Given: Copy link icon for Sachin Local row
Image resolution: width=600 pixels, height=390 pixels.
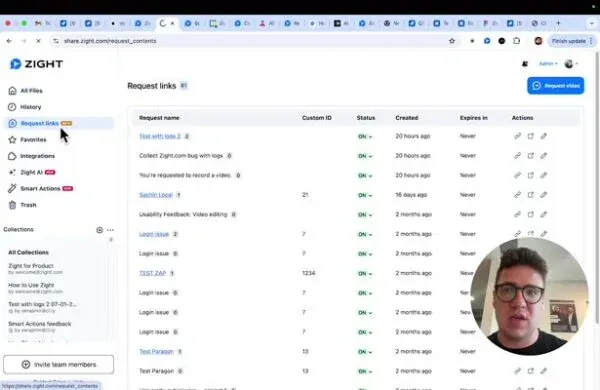Looking at the screenshot, I should click(x=517, y=194).
